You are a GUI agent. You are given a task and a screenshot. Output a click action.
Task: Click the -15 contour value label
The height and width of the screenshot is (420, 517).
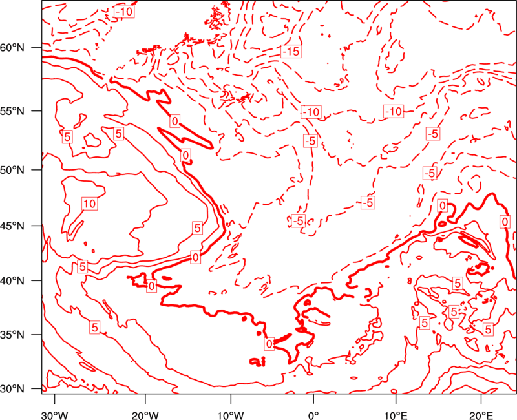point(291,52)
